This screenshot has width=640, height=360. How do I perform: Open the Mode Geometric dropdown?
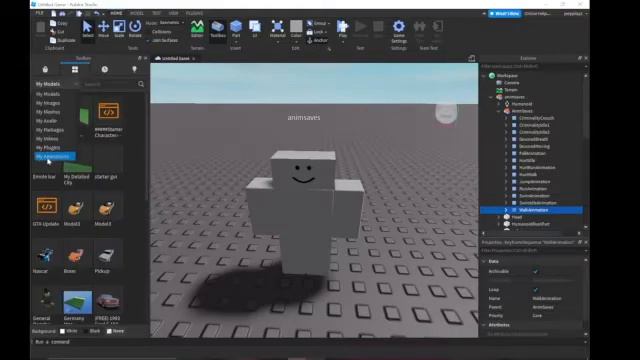click(171, 23)
